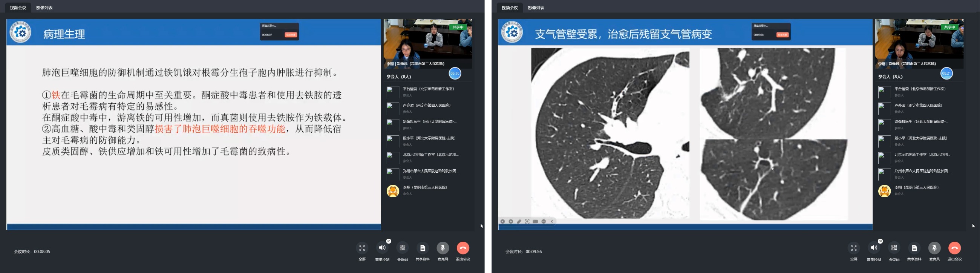
Task: Select 北京示范创新工作室 participant in left window
Action: click(427, 157)
